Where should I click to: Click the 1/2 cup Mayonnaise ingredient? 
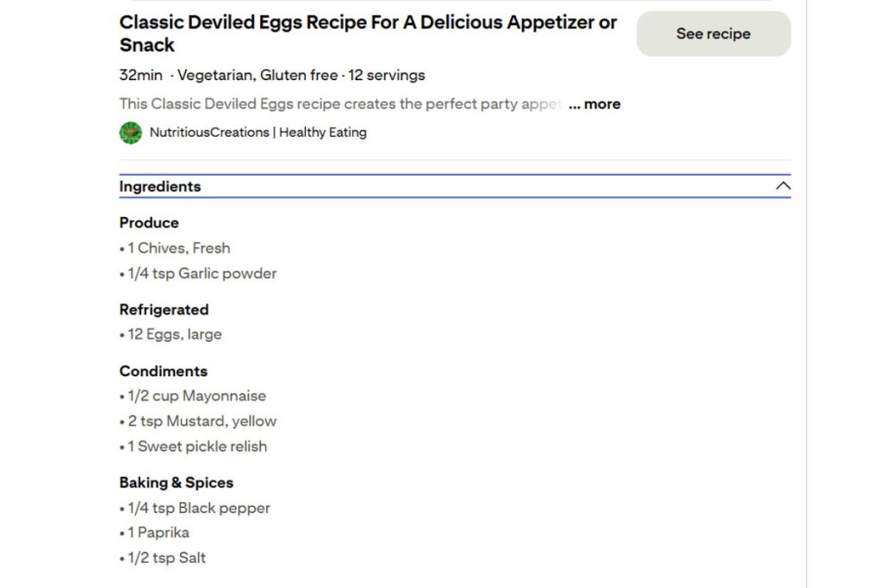[196, 396]
